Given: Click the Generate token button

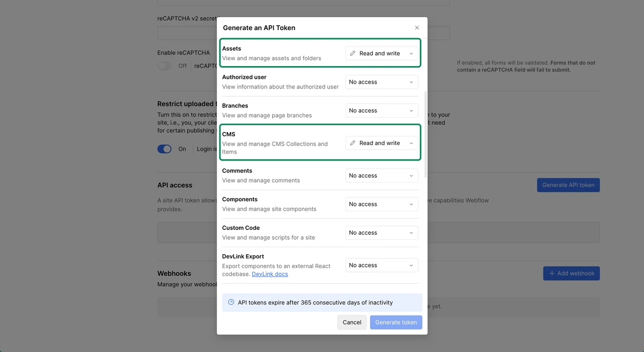Looking at the screenshot, I should (x=396, y=322).
